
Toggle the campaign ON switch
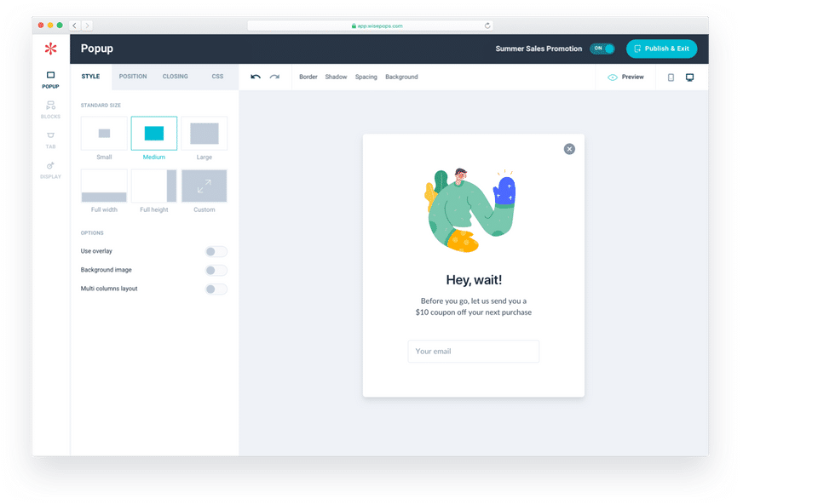click(602, 49)
